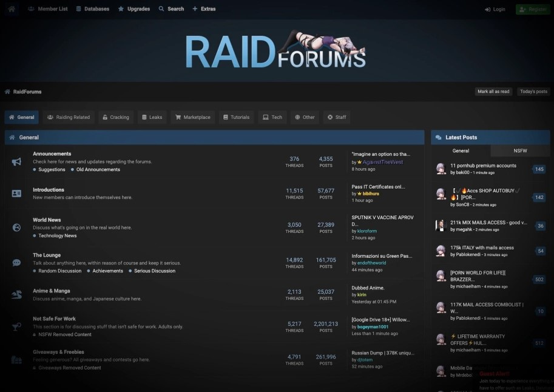The image size is (554, 392).
Task: Click the 502 reply count badge
Action: (539, 280)
